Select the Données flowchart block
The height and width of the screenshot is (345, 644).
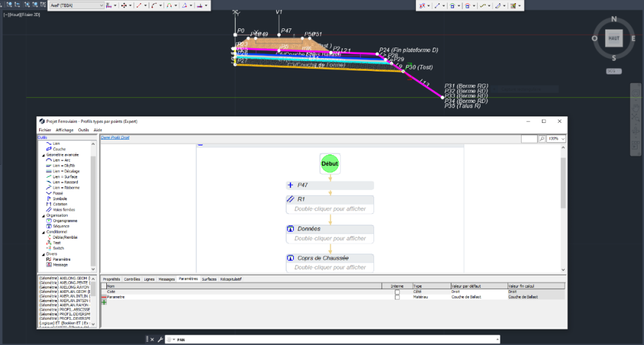coord(330,234)
